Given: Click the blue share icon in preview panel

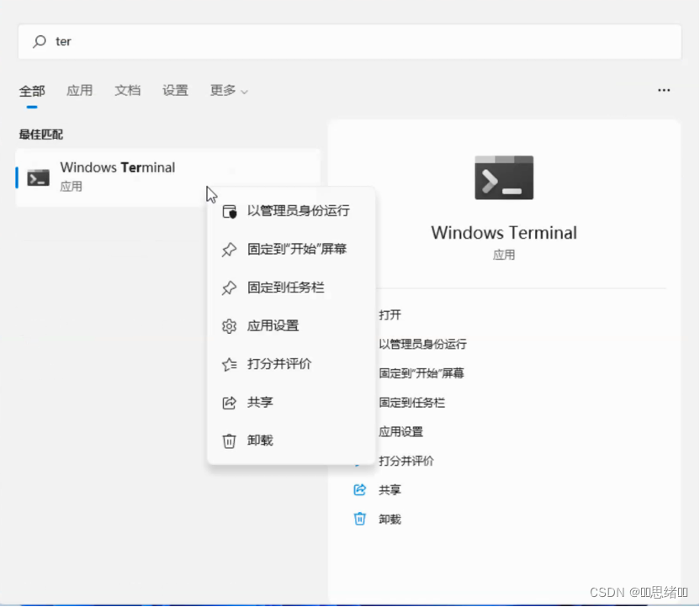Looking at the screenshot, I should coord(360,490).
